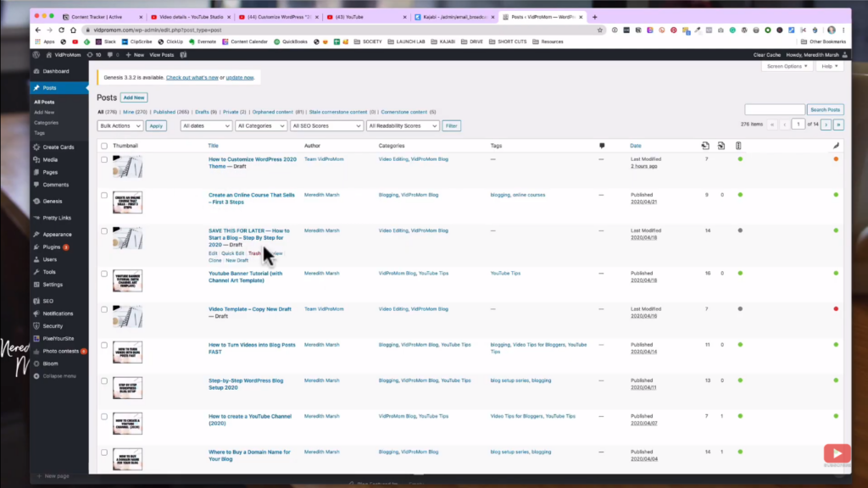Check the Step-by-Step WordPress Blog Setup post

click(104, 380)
